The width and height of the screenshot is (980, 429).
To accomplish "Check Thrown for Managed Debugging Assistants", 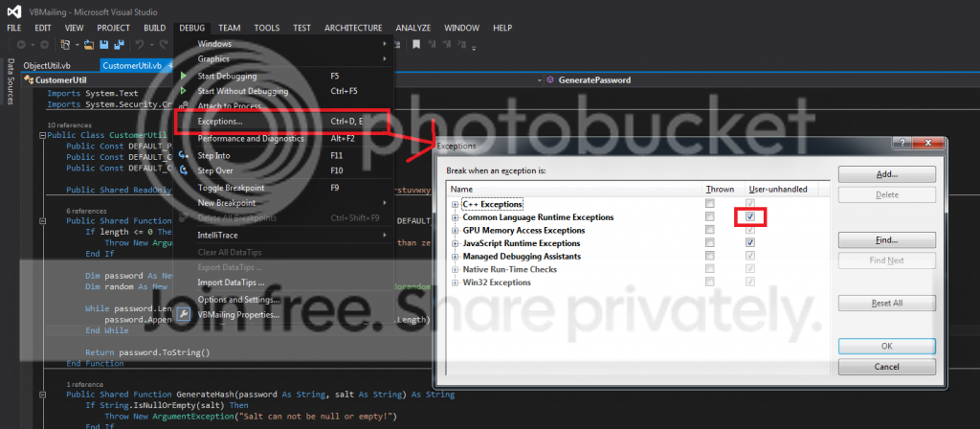I will tap(709, 256).
